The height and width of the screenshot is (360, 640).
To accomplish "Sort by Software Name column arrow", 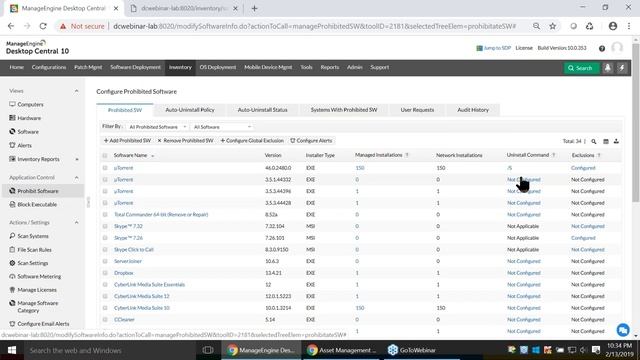I will pyautogui.click(x=153, y=156).
